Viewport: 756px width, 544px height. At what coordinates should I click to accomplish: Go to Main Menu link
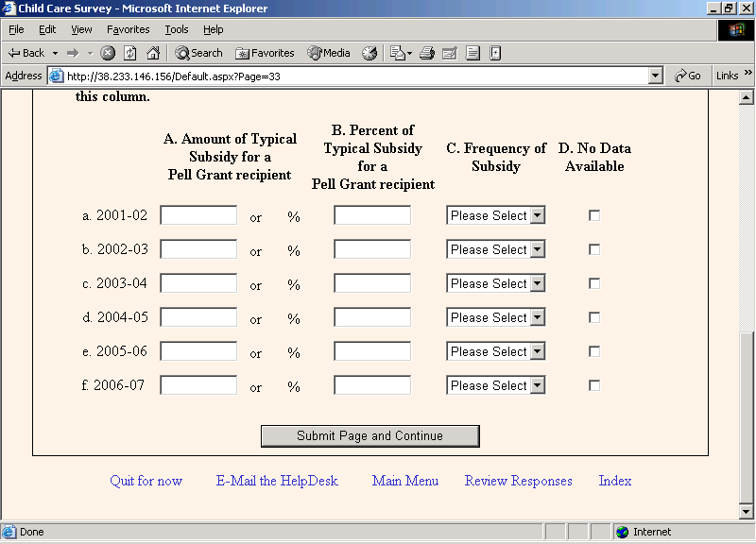pyautogui.click(x=405, y=481)
